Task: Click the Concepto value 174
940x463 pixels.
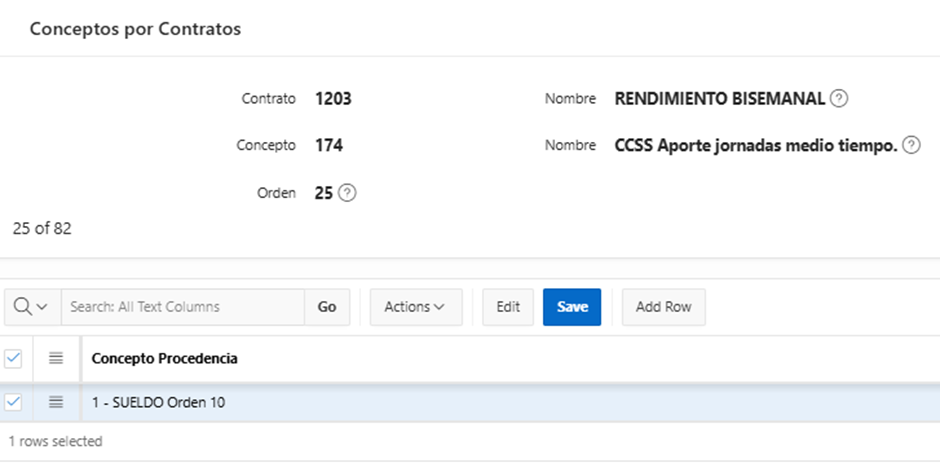Action: [329, 145]
